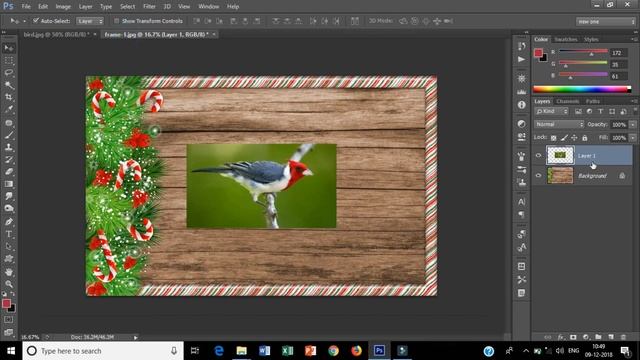640x360 pixels.
Task: Open the Color panel options menu
Action: (x=634, y=39)
